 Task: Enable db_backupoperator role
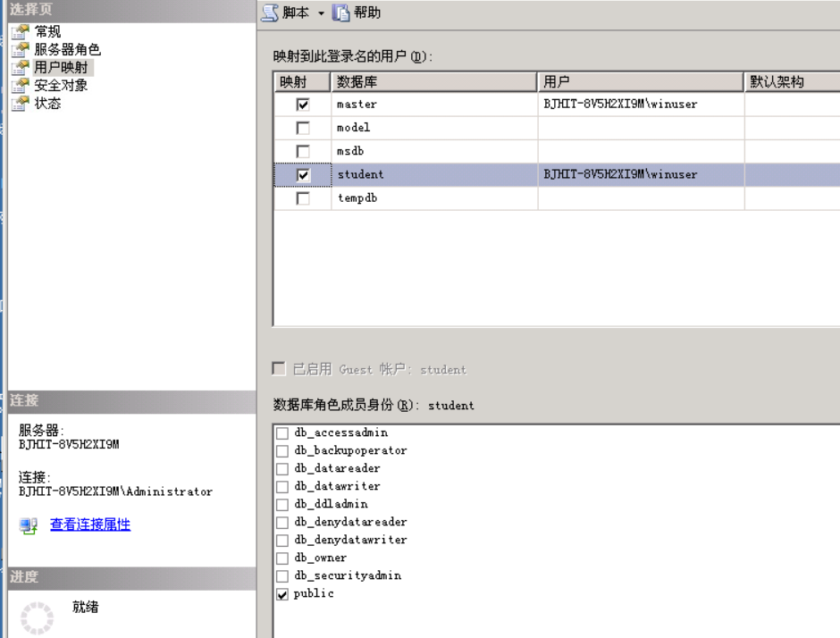click(x=282, y=451)
